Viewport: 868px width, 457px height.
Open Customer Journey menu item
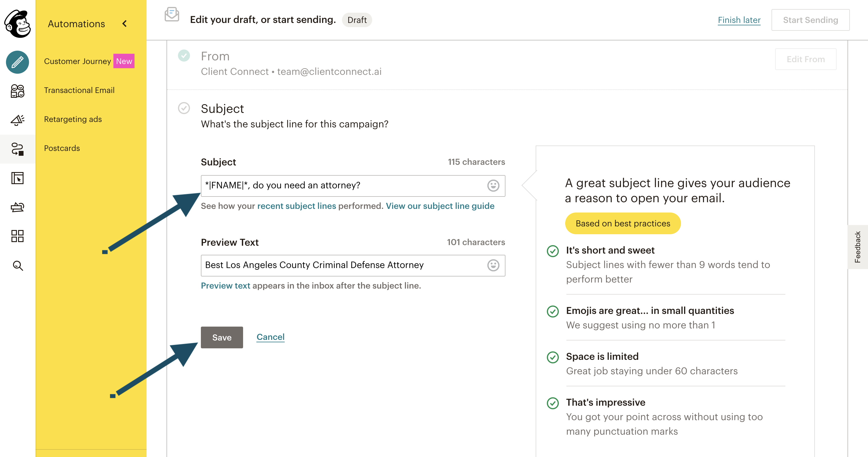pyautogui.click(x=78, y=61)
